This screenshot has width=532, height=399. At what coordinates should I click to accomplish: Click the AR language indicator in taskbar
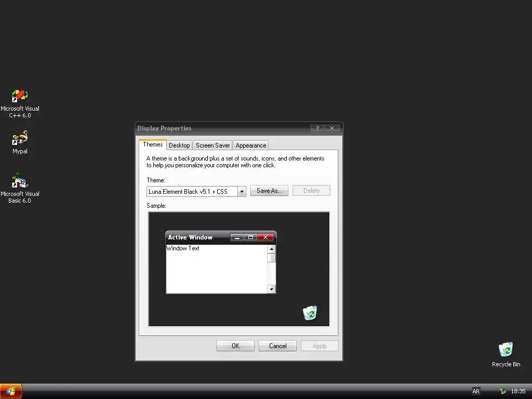[476, 391]
